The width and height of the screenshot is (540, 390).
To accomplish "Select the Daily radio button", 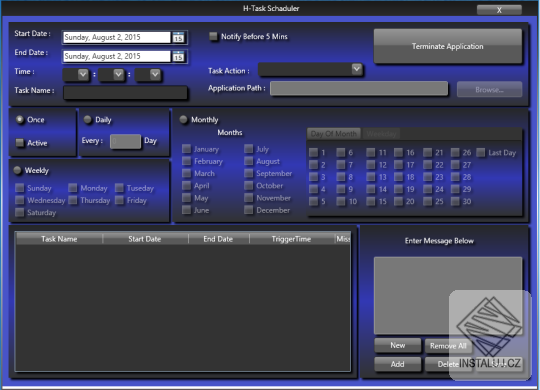I will [x=87, y=120].
